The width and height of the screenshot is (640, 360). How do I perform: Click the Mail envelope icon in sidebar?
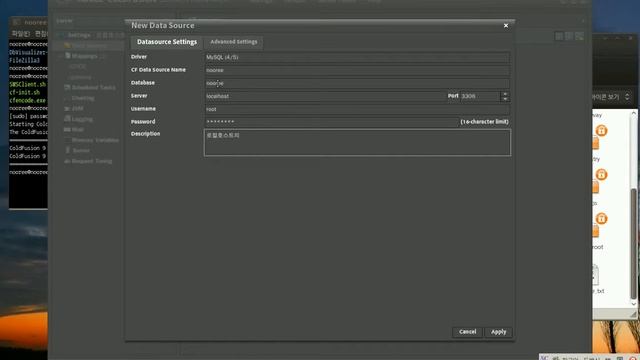tap(67, 129)
